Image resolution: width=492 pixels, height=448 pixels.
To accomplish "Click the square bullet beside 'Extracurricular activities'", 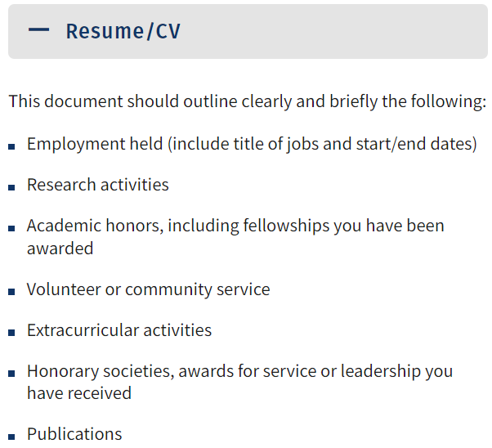I will pyautogui.click(x=11, y=333).
